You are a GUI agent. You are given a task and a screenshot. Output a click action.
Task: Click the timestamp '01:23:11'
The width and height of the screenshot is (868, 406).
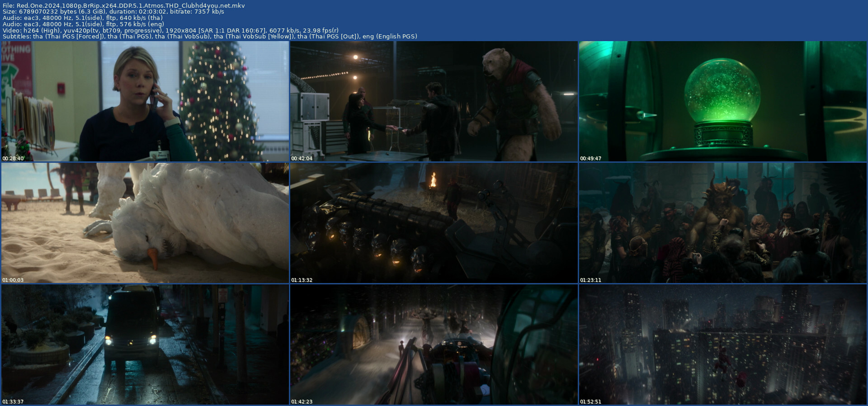point(590,280)
